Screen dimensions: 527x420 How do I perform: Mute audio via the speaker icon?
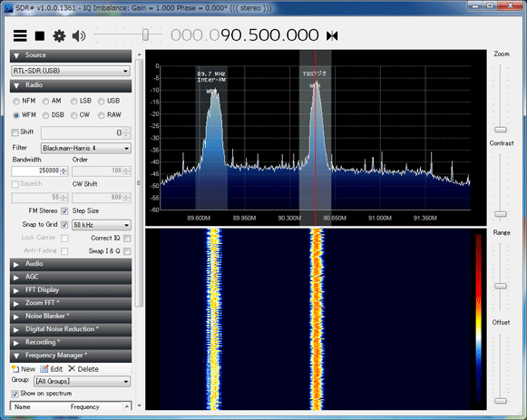tap(79, 35)
